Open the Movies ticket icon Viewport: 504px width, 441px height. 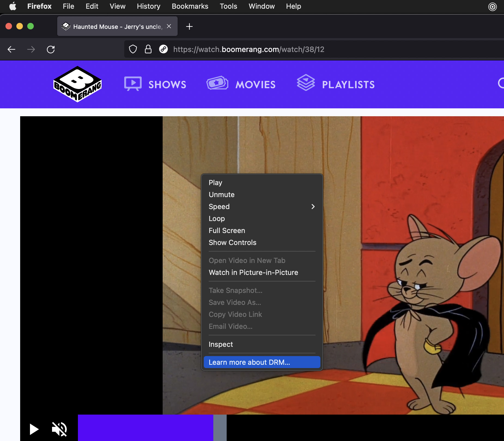[x=217, y=83]
